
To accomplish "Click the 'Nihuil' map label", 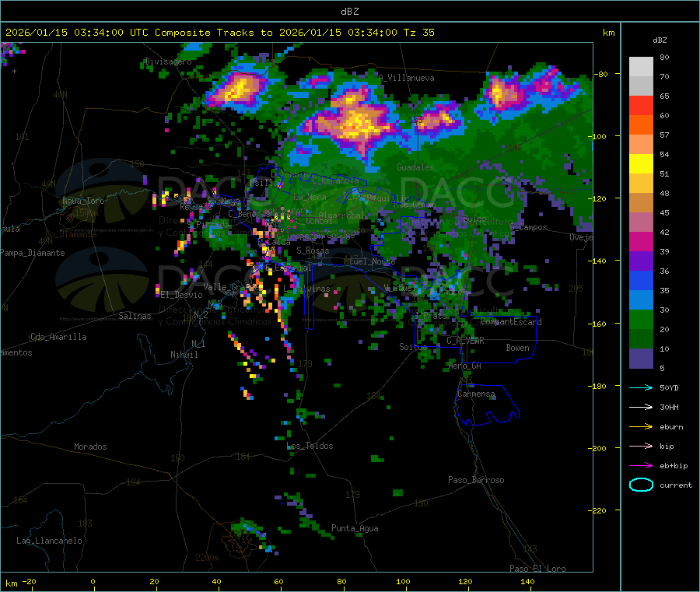I will point(184,355).
